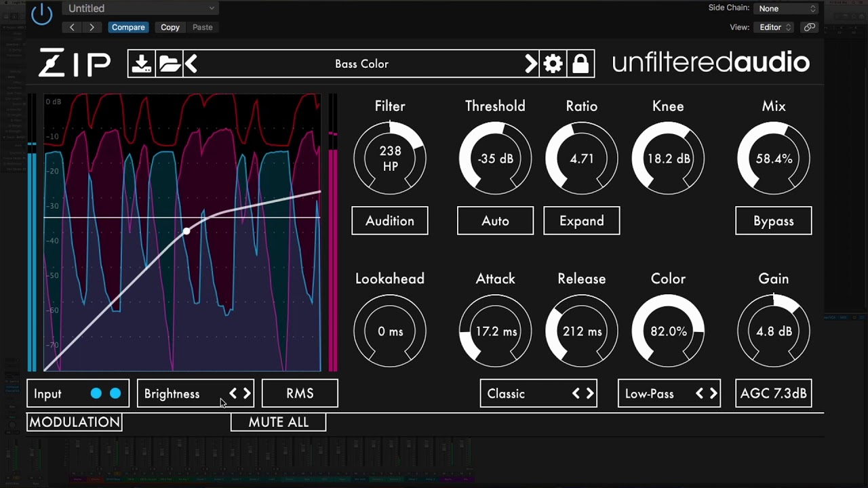Screen dimensions: 868x488
Task: Click right arrow in Classic selector
Action: pos(590,394)
